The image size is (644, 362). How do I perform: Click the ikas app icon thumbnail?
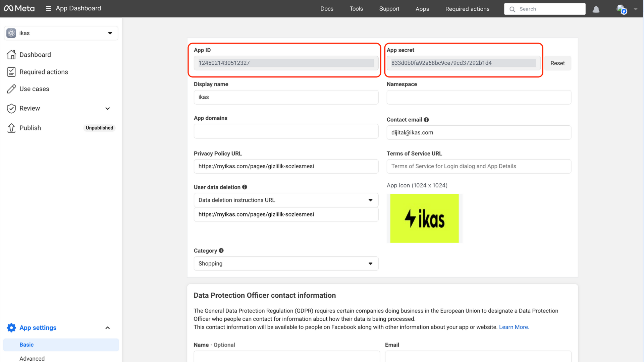tap(424, 218)
